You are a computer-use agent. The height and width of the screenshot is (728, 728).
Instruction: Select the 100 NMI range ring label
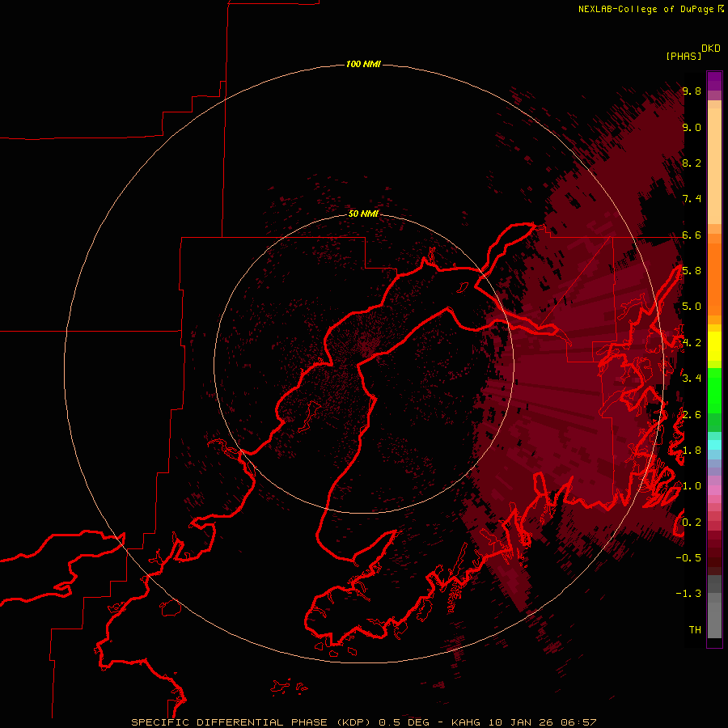click(363, 64)
